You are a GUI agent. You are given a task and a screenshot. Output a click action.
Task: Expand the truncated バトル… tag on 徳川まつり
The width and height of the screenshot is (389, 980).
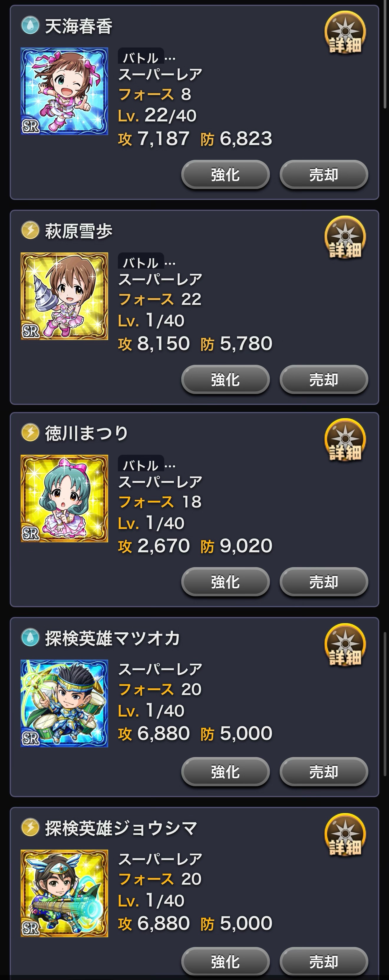pyautogui.click(x=147, y=464)
